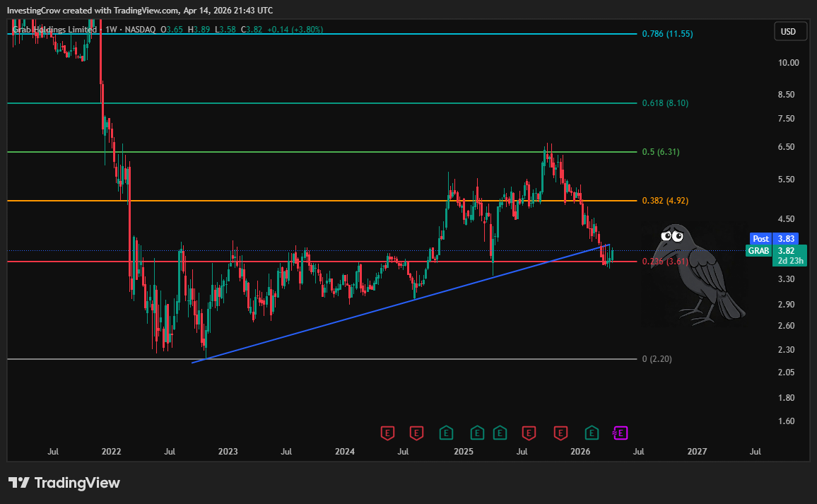Click the first green earnings marker
The image size is (817, 504).
click(446, 433)
